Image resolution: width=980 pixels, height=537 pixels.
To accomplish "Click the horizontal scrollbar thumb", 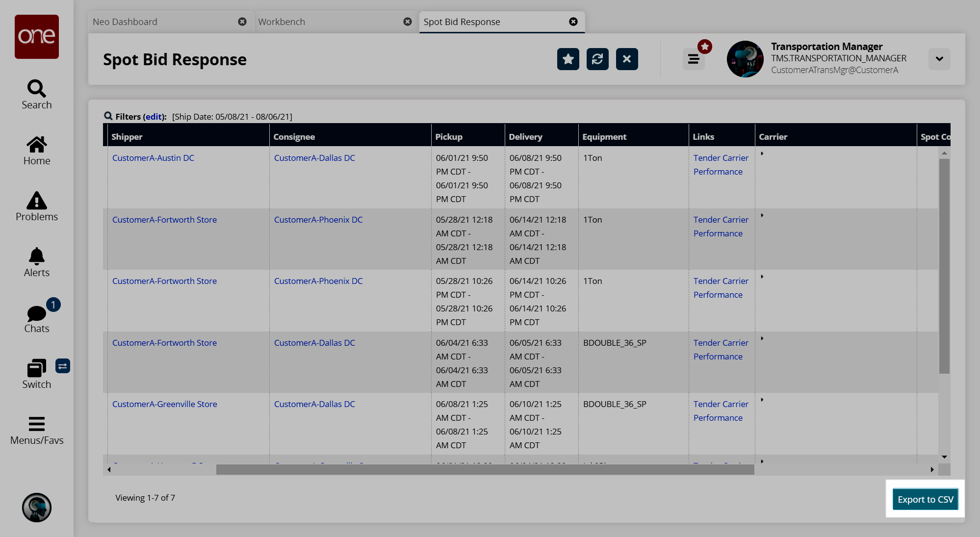I will click(x=485, y=470).
